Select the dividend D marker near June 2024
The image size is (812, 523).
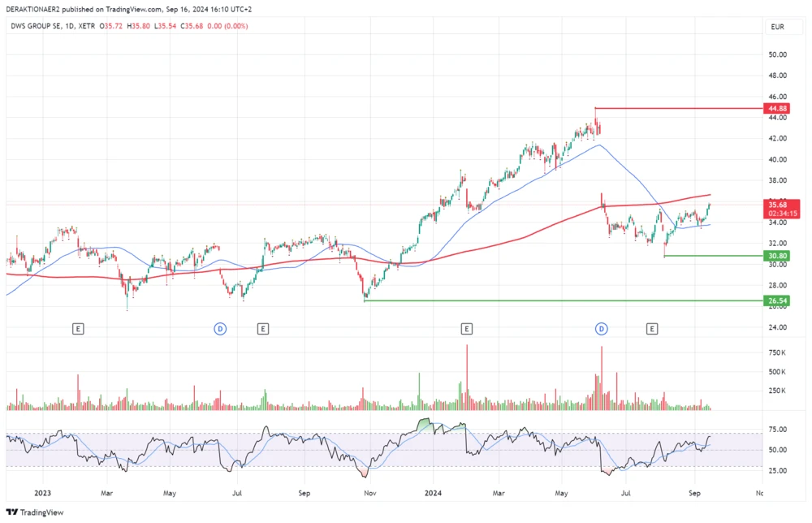coord(602,329)
